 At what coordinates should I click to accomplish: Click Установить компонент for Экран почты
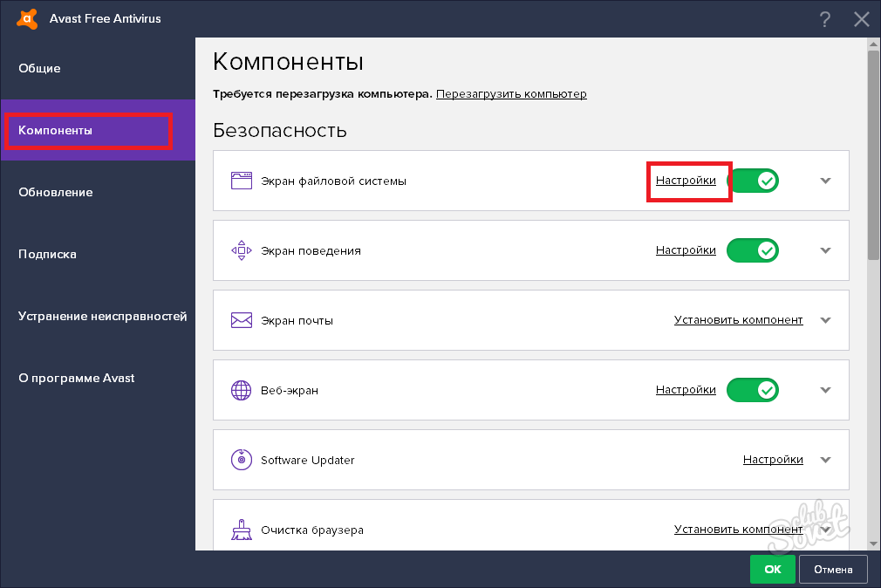tap(738, 320)
